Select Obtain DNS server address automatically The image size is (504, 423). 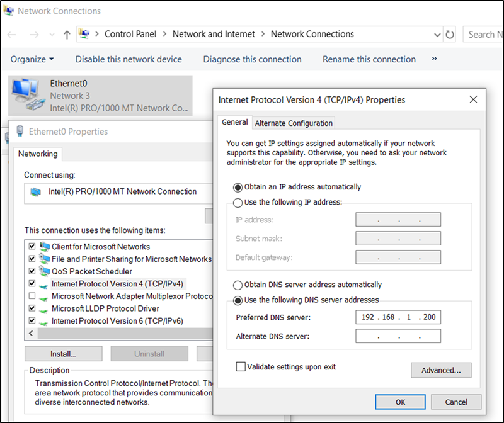pyautogui.click(x=238, y=285)
